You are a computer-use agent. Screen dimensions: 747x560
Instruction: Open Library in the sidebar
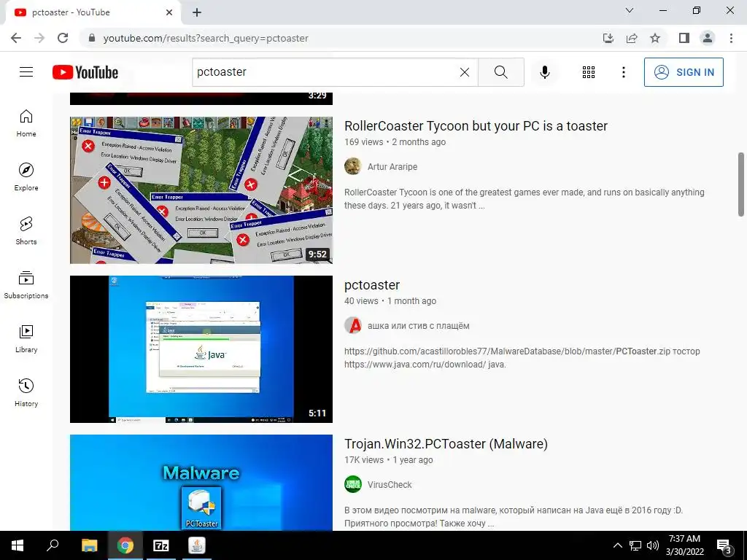click(x=26, y=338)
